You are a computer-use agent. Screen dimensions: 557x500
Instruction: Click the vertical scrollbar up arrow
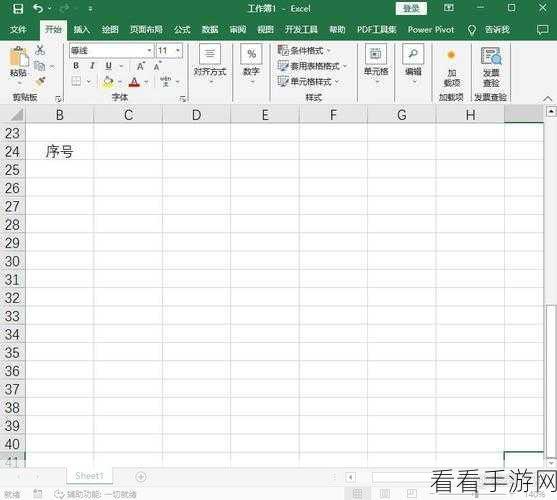[551, 112]
